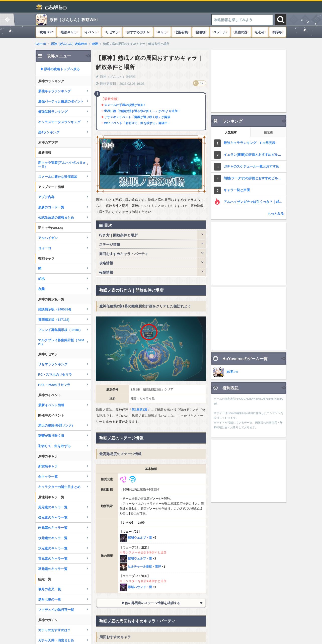Click 原神の攻略トップへ戻る link
The height and width of the screenshot is (644, 322).
[60, 69]
